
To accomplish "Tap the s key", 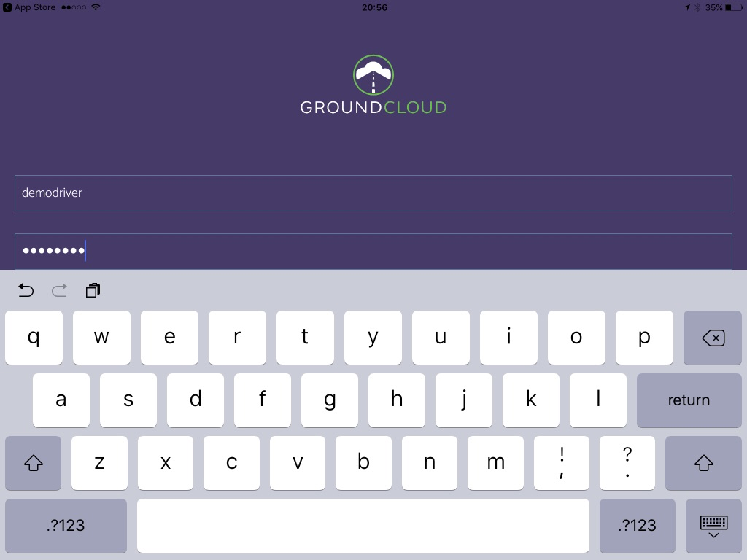I will pyautogui.click(x=128, y=400).
